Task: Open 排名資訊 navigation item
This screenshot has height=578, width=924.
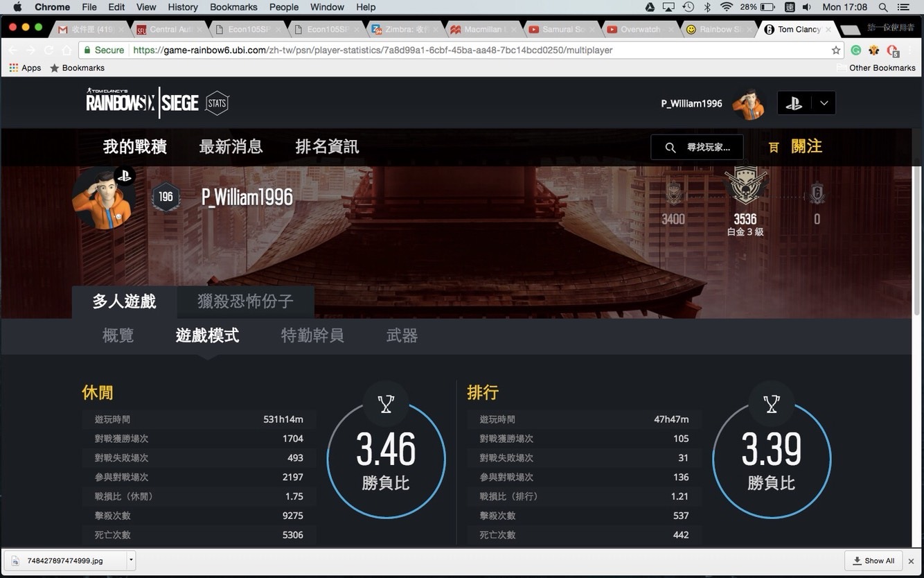Action: click(x=327, y=147)
